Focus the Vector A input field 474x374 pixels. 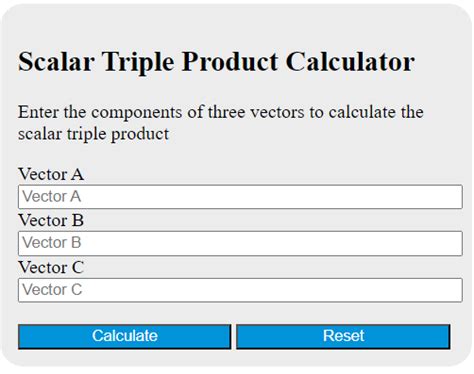point(240,197)
